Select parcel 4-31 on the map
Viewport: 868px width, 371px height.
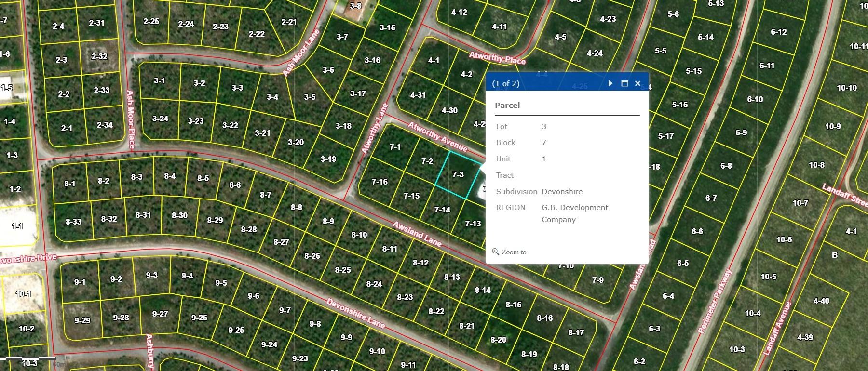(418, 95)
